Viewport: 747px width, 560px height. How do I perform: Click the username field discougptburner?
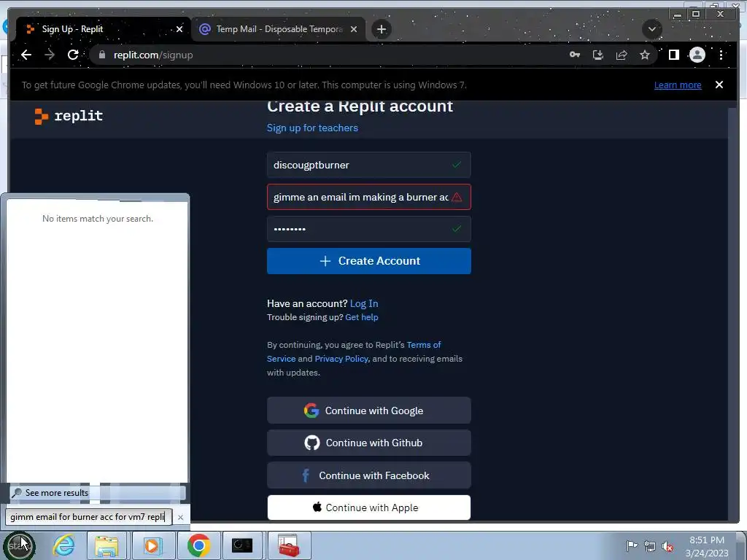pos(368,165)
